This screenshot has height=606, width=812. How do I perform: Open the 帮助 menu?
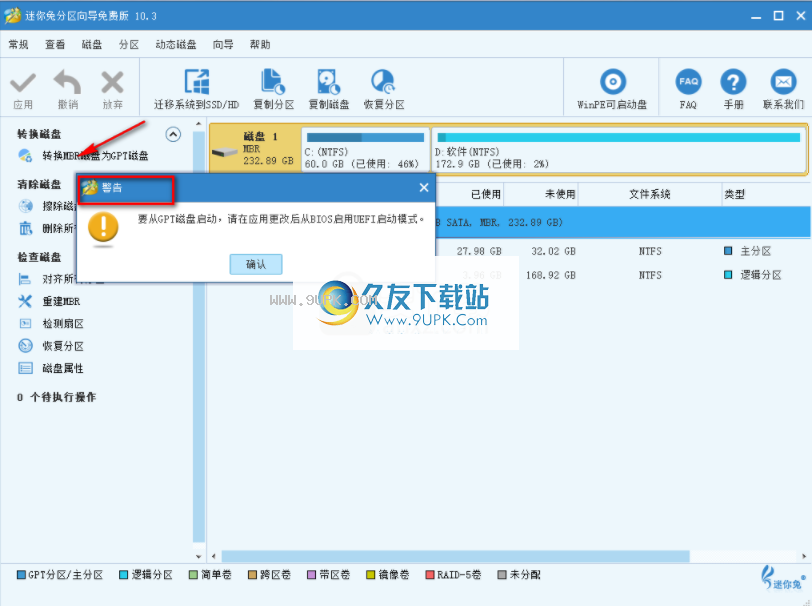pyautogui.click(x=260, y=45)
